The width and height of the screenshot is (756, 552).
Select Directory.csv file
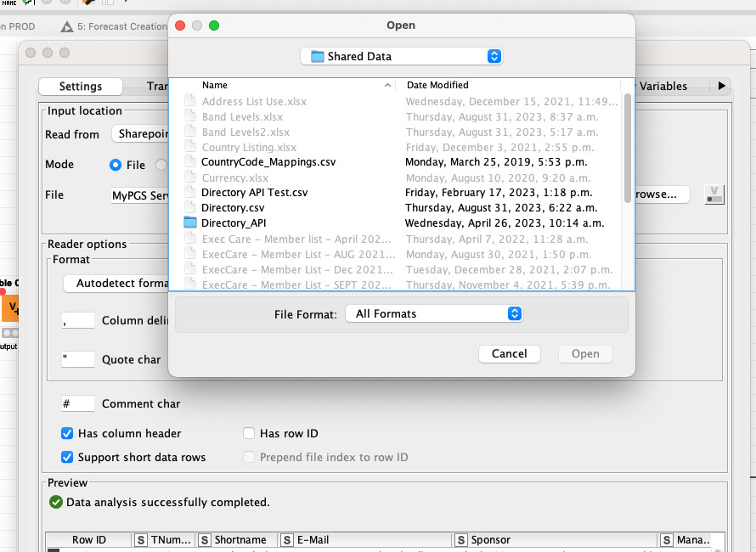pos(233,208)
